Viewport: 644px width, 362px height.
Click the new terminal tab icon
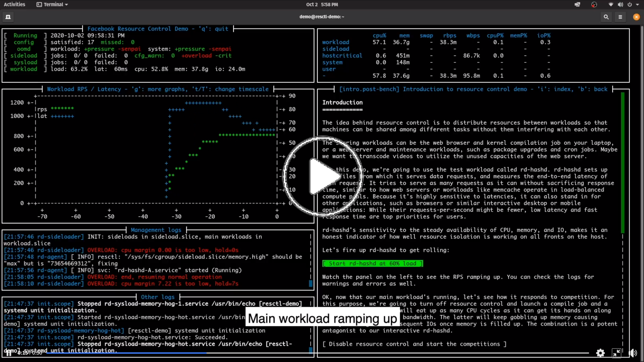point(8,17)
